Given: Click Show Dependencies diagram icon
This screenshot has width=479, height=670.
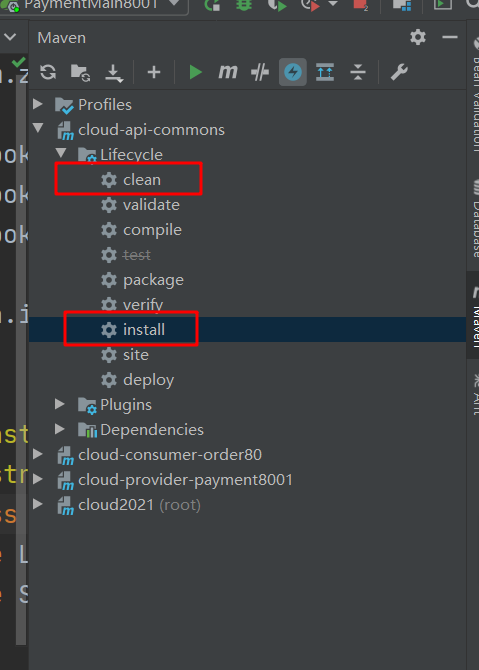Looking at the screenshot, I should tap(325, 72).
